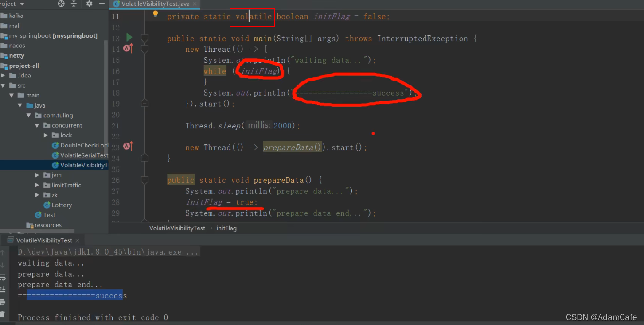The height and width of the screenshot is (325, 644).
Task: Fold the prepareData method at line 26
Action: [x=144, y=180]
